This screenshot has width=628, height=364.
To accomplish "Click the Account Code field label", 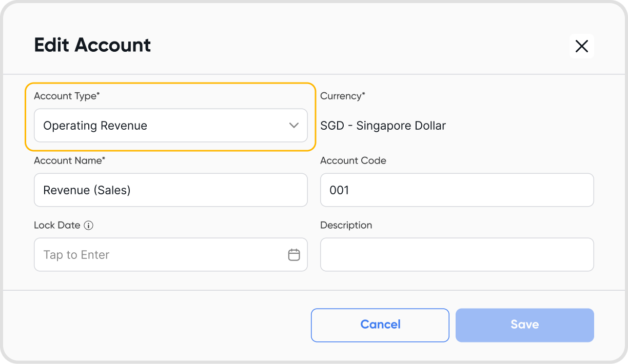I will [x=353, y=160].
